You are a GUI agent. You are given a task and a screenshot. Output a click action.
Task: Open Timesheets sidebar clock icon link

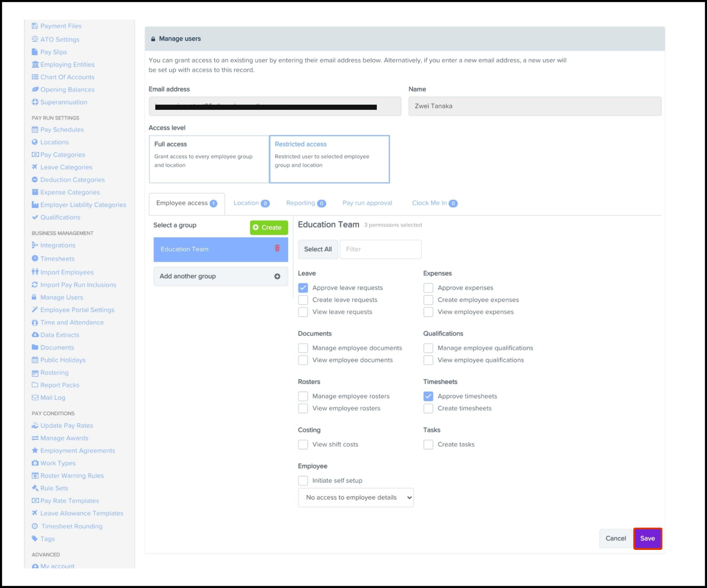pyautogui.click(x=35, y=259)
